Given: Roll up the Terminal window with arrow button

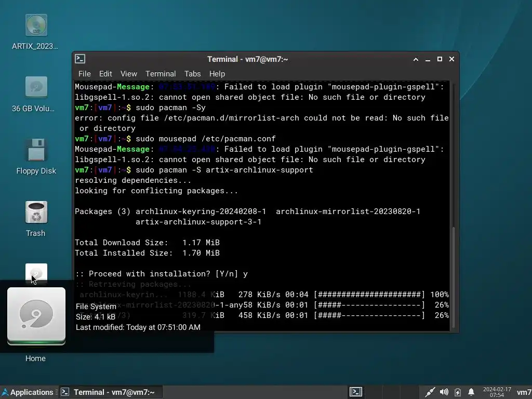Looking at the screenshot, I should [x=416, y=59].
